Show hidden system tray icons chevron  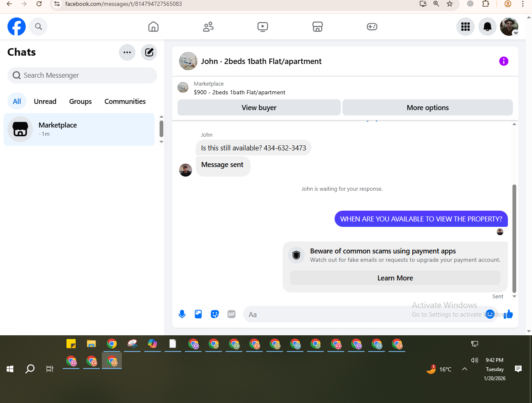pyautogui.click(x=465, y=369)
